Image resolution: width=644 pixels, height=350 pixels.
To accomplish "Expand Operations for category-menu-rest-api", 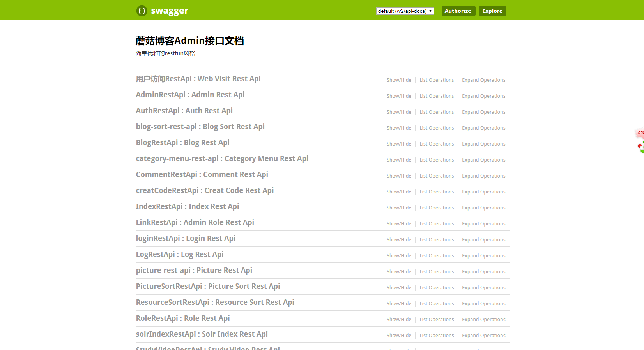I will pos(484,160).
